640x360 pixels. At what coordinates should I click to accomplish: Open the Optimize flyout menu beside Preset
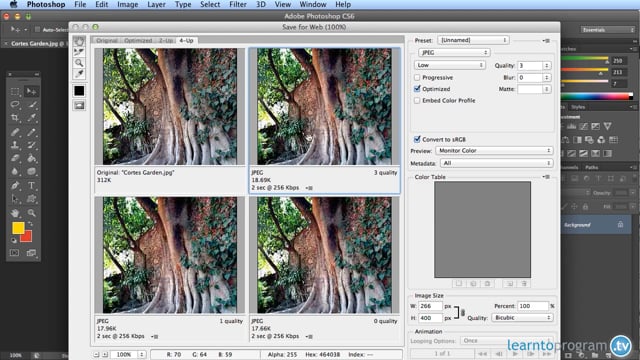547,40
